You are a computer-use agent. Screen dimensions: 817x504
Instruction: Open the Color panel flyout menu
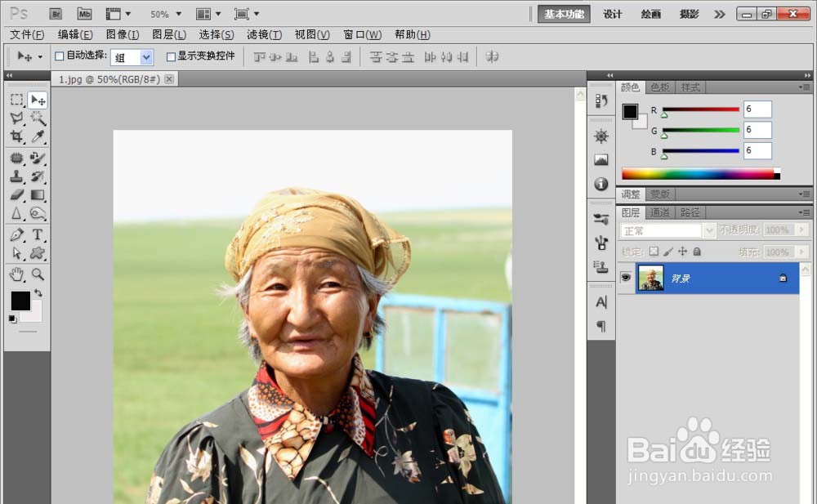805,87
